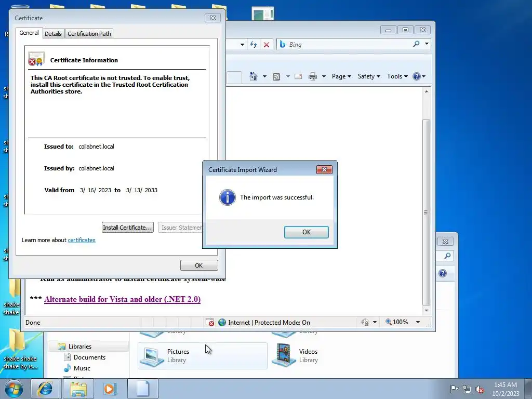The image size is (532, 399).
Task: Click the privacy lock status icon
Action: pos(365,322)
